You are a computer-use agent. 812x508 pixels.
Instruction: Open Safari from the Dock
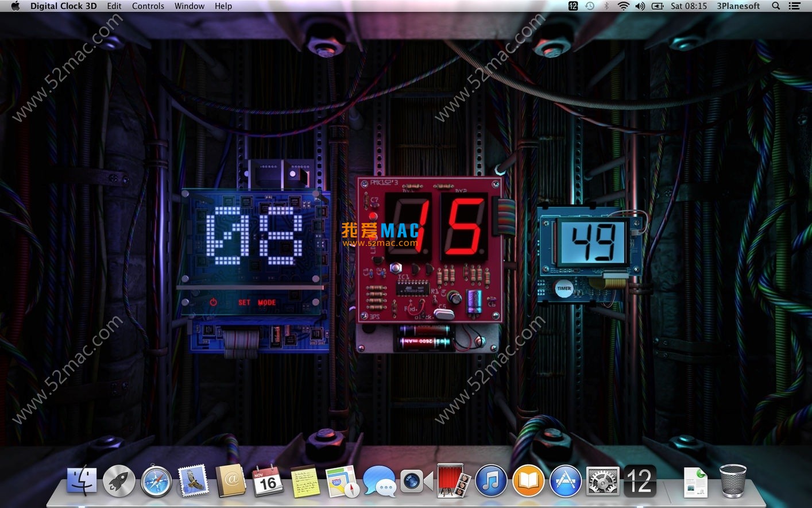(156, 481)
